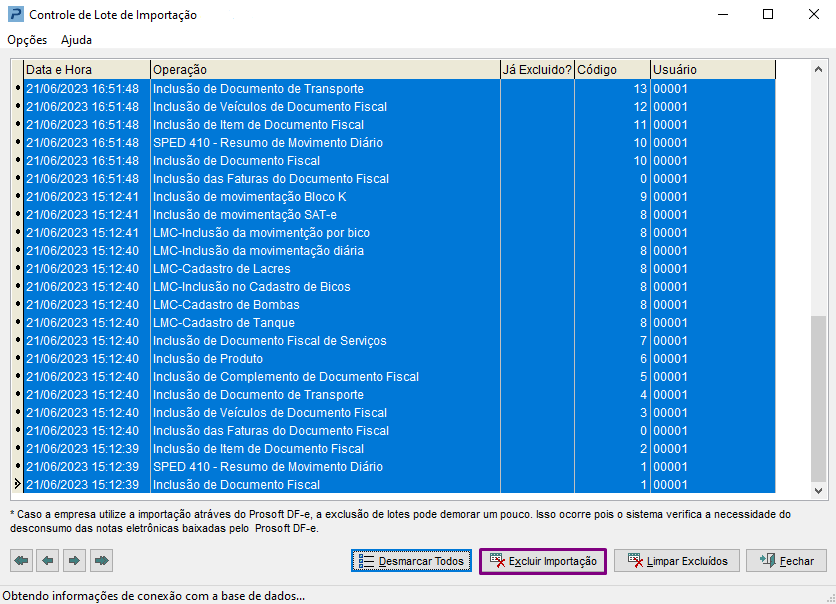Click scrollbar up arrow of the list
This screenshot has width=836, height=604.
[818, 69]
